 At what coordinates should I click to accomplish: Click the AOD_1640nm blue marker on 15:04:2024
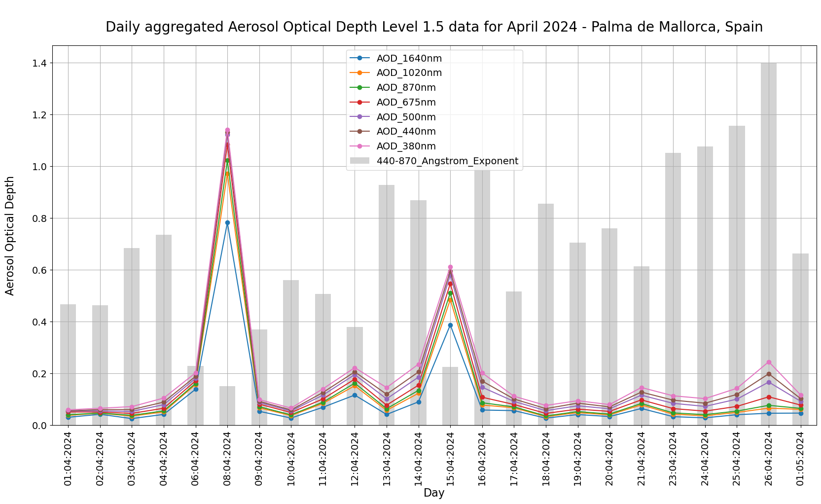(x=450, y=325)
